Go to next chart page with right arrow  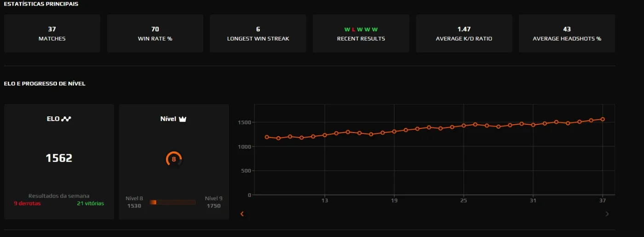(x=607, y=214)
